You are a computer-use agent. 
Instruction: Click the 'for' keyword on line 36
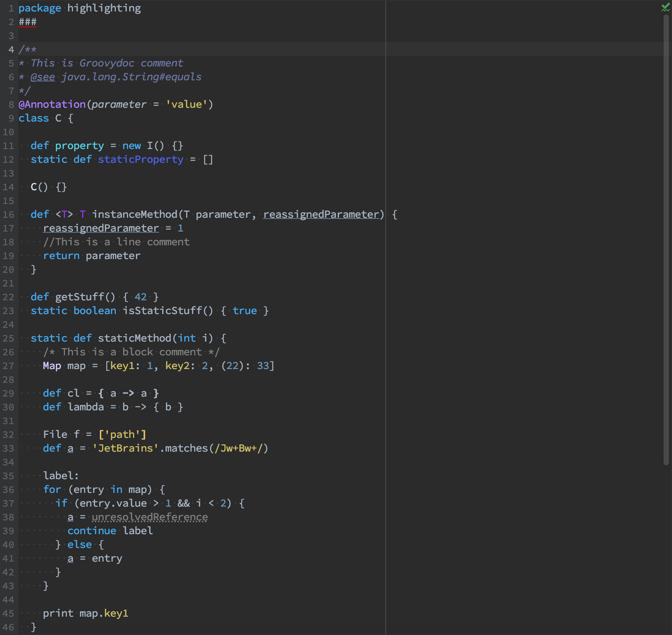(52, 489)
